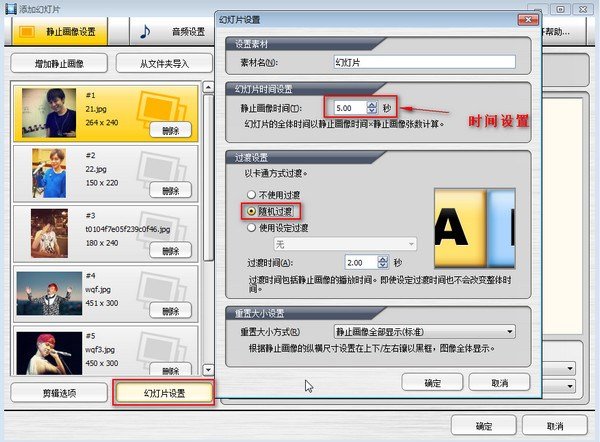Click the 静止画像时间 value field 5.00
This screenshot has width=600, height=442.
tap(350, 108)
